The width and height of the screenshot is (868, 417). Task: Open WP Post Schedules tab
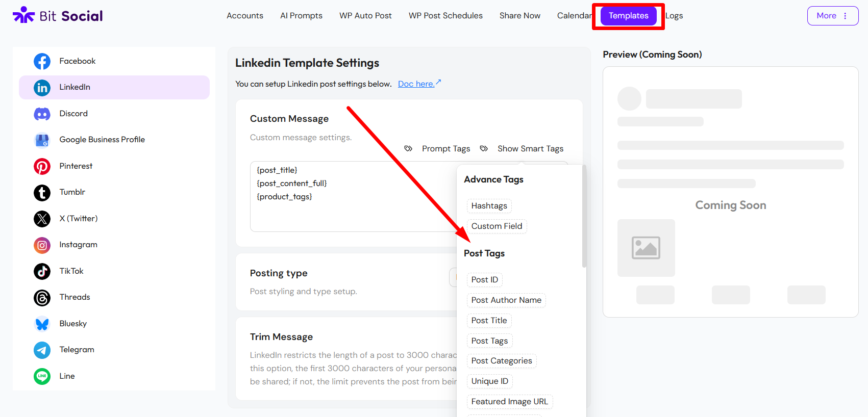pos(445,16)
